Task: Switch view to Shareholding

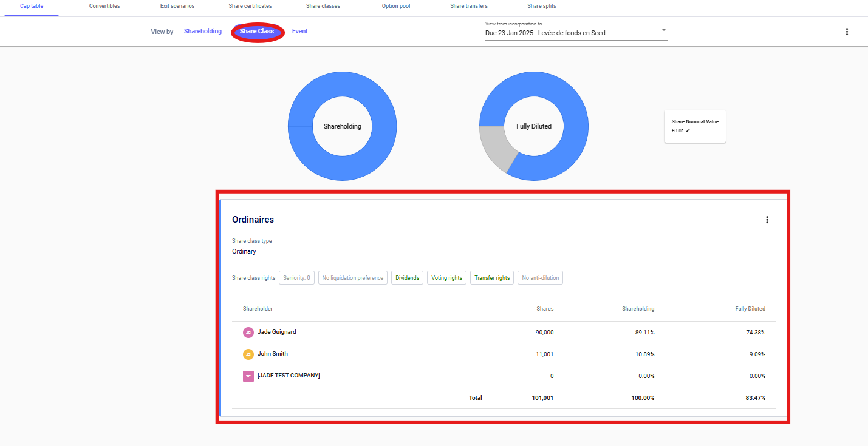Action: pos(203,31)
